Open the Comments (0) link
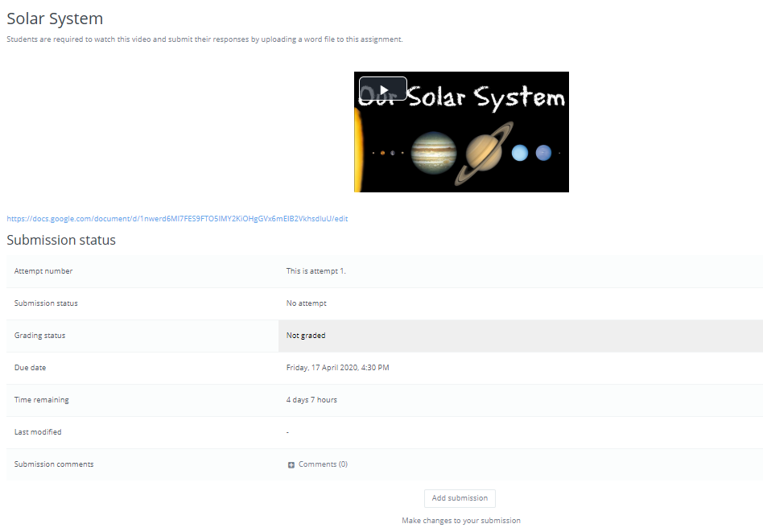 pyautogui.click(x=323, y=464)
